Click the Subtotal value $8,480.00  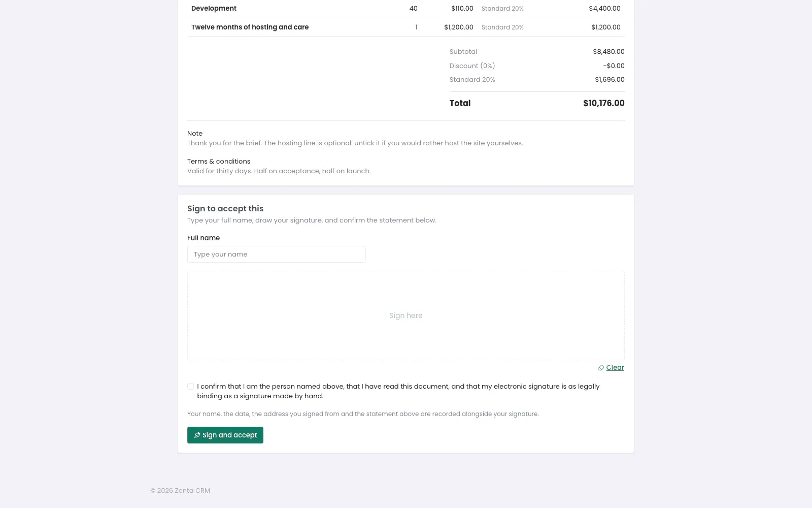pos(608,52)
